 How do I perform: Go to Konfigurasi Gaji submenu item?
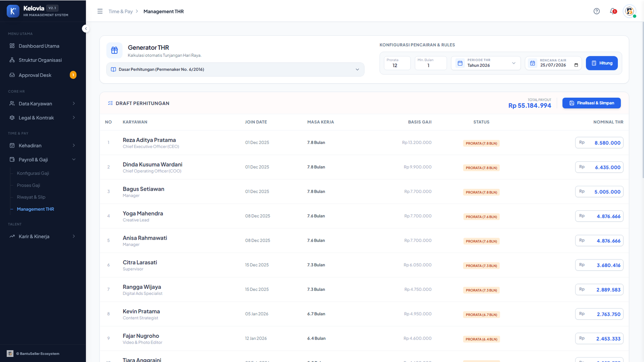click(33, 173)
